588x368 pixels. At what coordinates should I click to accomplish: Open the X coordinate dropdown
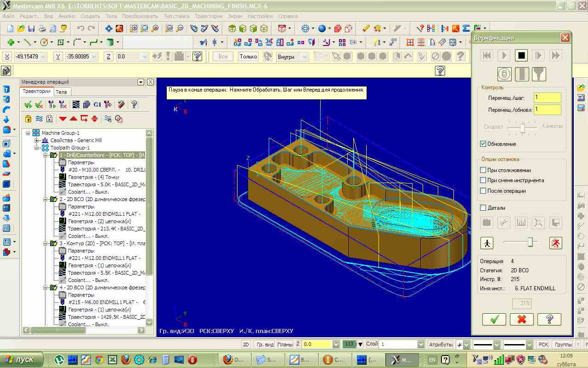tap(44, 57)
